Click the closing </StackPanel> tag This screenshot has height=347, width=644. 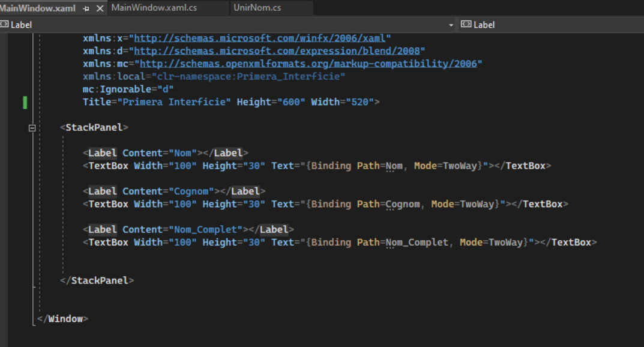(x=97, y=280)
